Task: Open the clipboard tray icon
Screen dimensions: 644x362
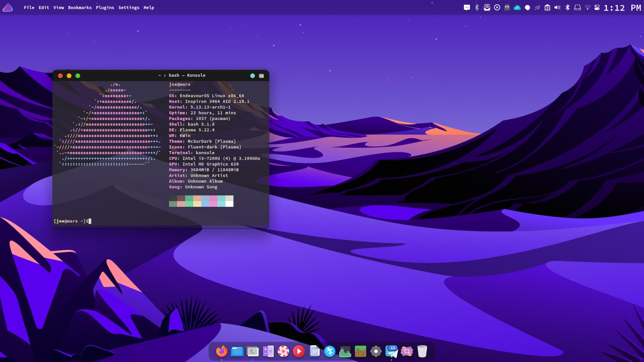Action: [547, 7]
